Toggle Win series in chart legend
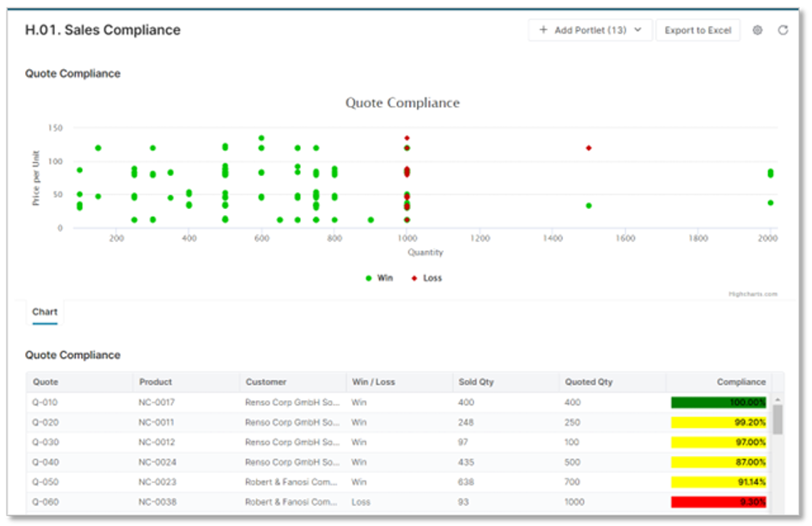812x526 pixels. (379, 278)
